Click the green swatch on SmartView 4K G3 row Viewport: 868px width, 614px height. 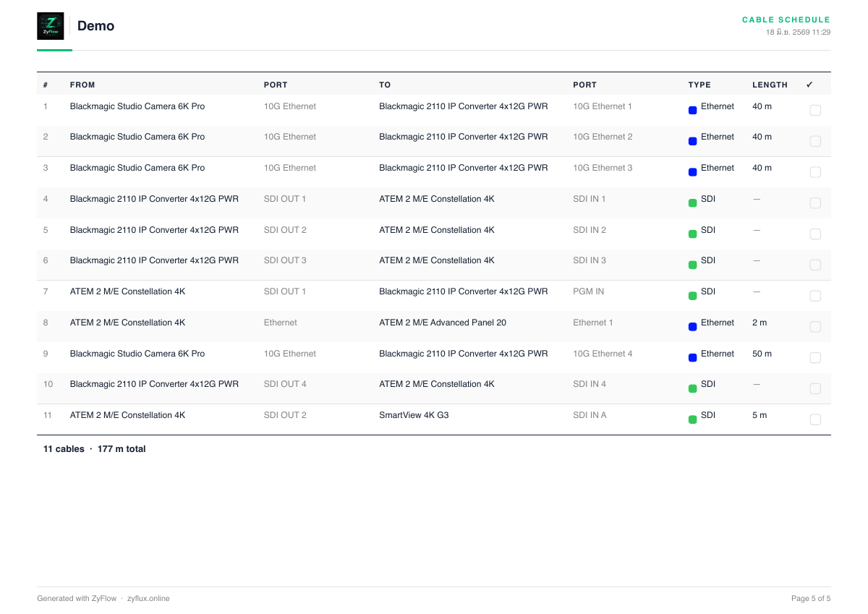pyautogui.click(x=693, y=419)
